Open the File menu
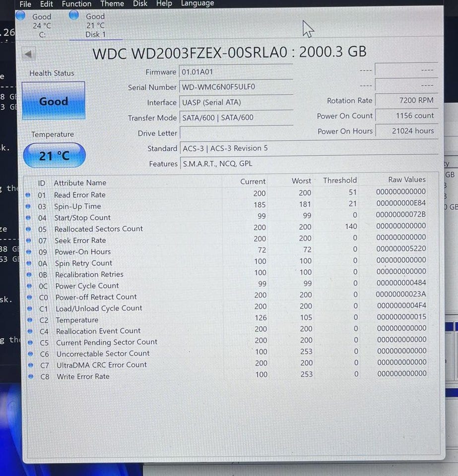 25,4
